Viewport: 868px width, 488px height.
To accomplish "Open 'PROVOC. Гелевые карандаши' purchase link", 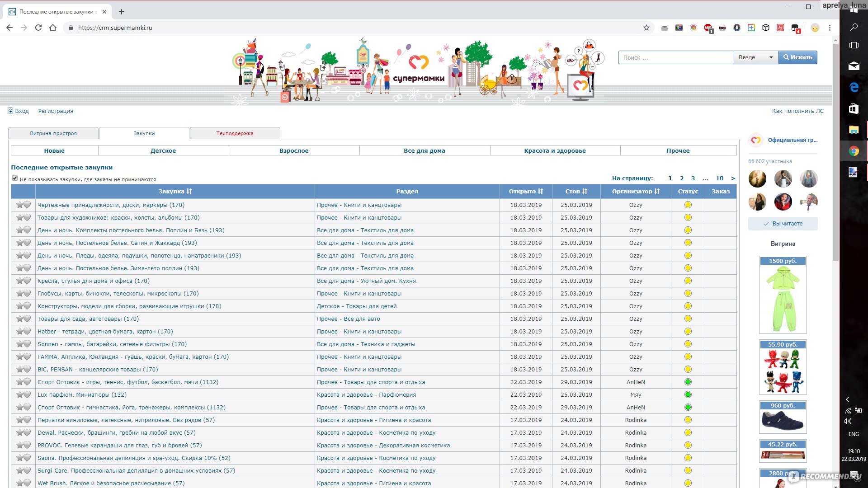I will (x=119, y=445).
